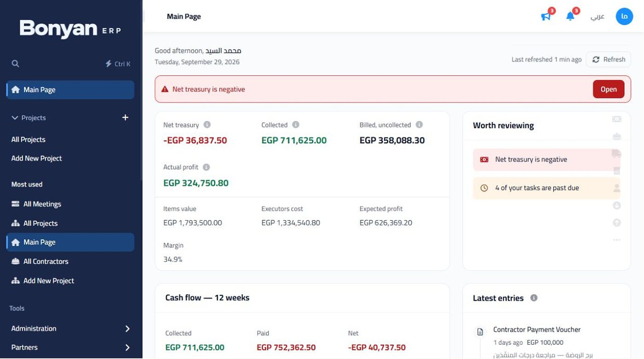Click the info icon beside Billed, uncollected

(419, 125)
